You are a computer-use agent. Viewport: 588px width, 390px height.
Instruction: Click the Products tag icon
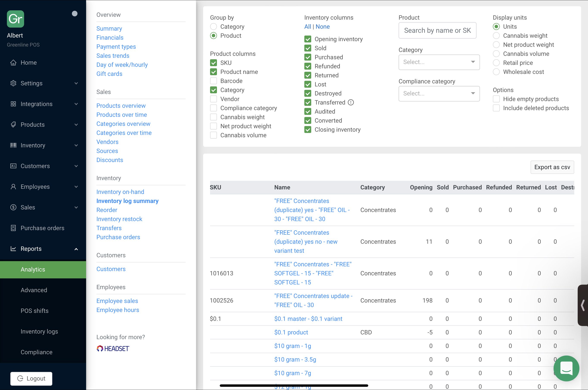(x=13, y=124)
